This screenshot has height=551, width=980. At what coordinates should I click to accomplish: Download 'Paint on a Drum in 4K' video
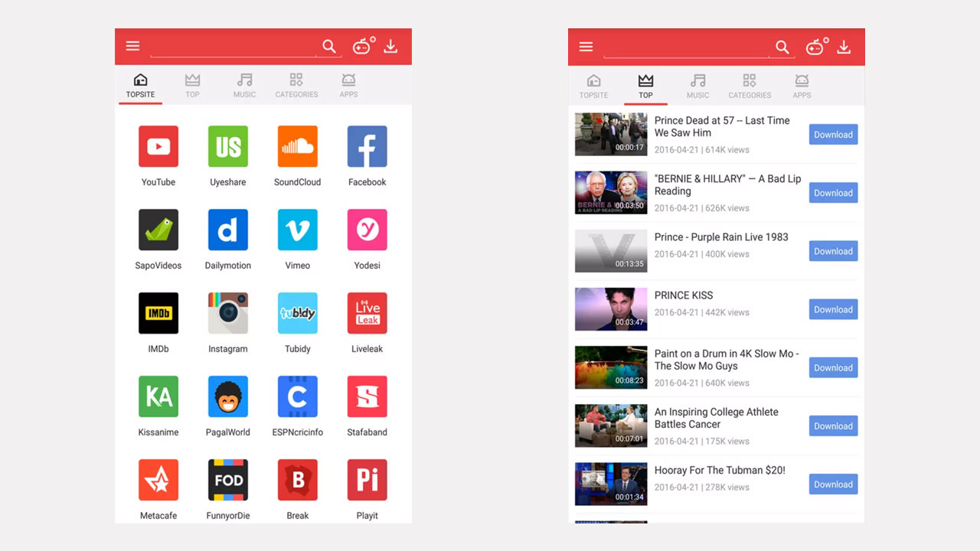(x=833, y=367)
